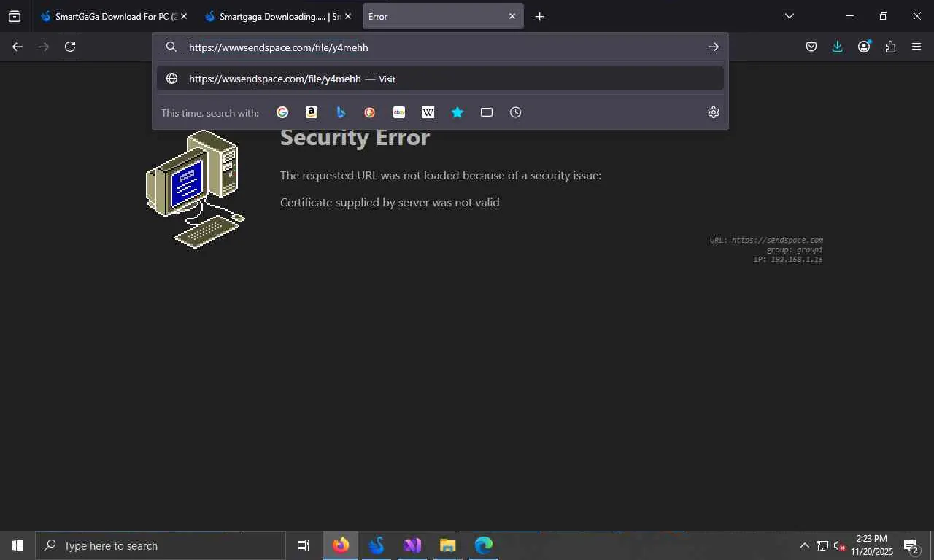Click the globe icon on the suggestion row
934x560 pixels.
(171, 79)
